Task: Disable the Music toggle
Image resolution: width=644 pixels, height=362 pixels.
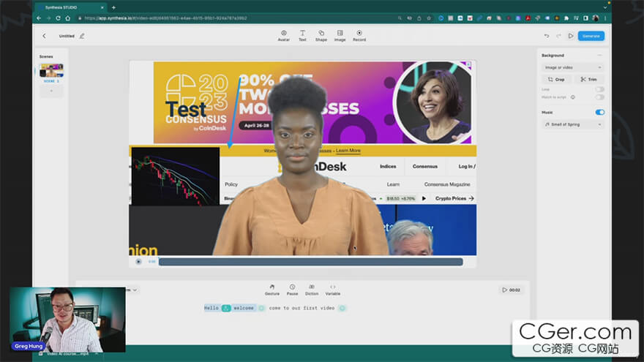Action: 599,112
